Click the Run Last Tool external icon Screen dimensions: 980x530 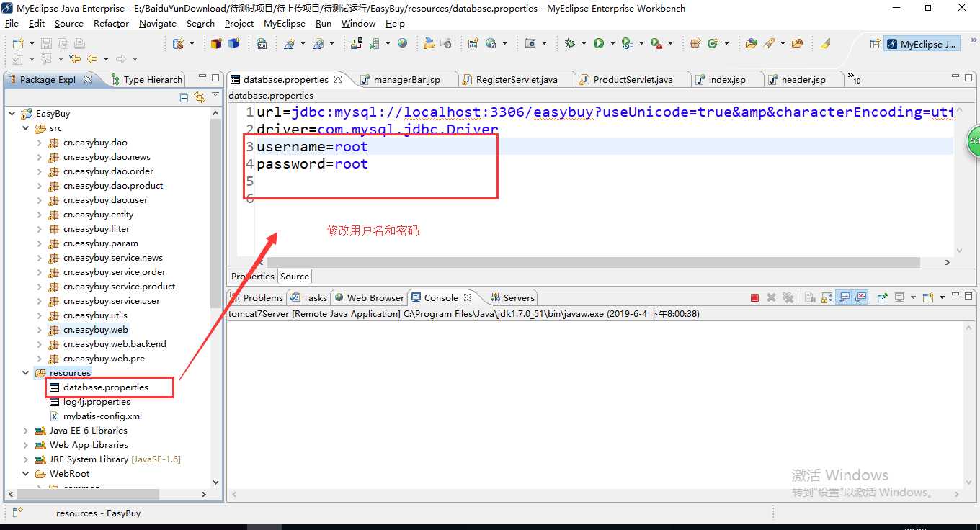click(656, 43)
